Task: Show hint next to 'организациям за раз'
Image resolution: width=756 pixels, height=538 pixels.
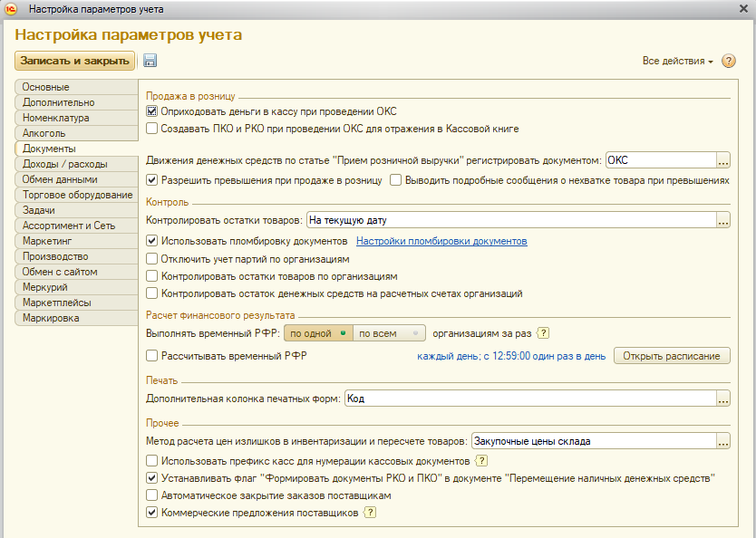Action: [543, 333]
